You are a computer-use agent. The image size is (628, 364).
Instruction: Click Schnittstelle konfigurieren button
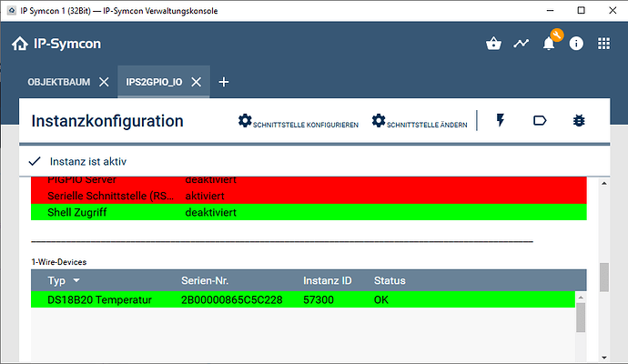299,122
